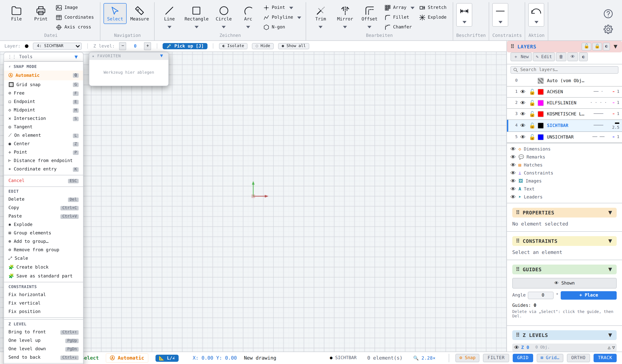The height and width of the screenshot is (364, 622).
Task: Create a New layer
Action: (521, 57)
